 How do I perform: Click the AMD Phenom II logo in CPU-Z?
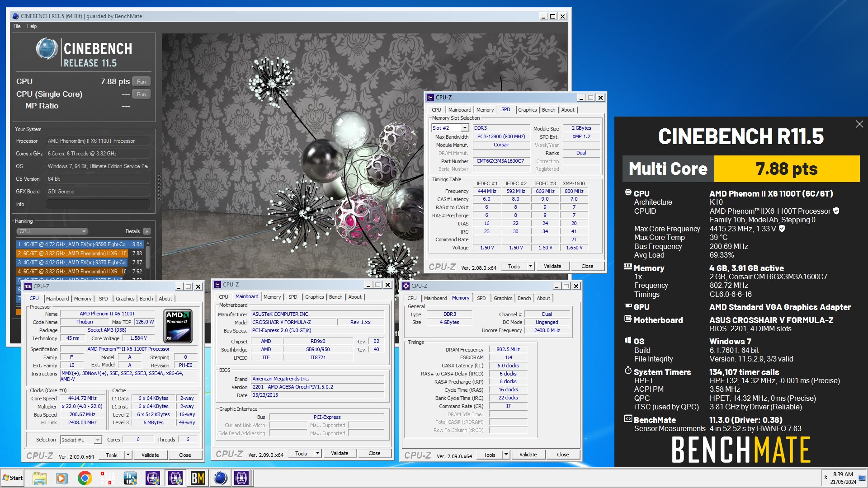click(x=178, y=326)
